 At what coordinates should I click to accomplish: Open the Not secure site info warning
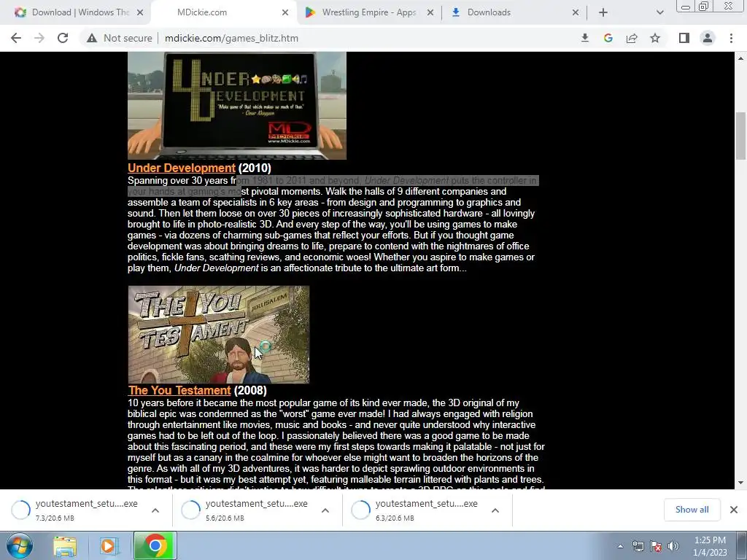pos(119,38)
